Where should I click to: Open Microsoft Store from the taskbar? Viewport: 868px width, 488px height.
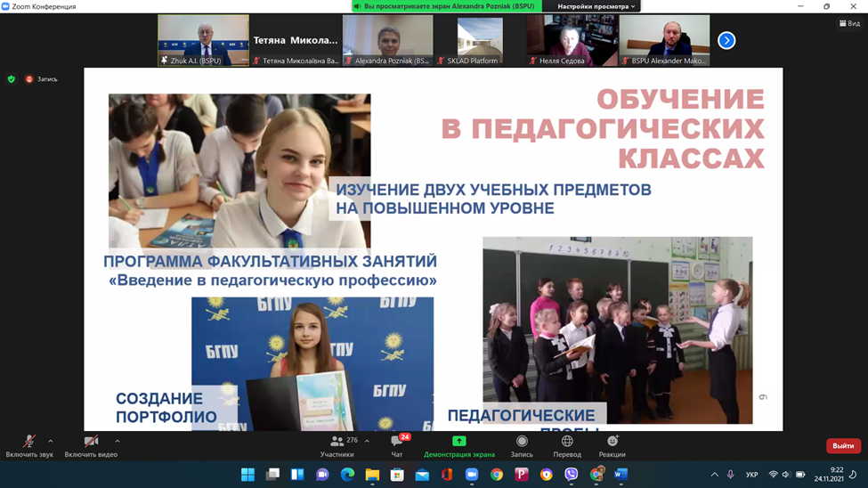(x=397, y=475)
